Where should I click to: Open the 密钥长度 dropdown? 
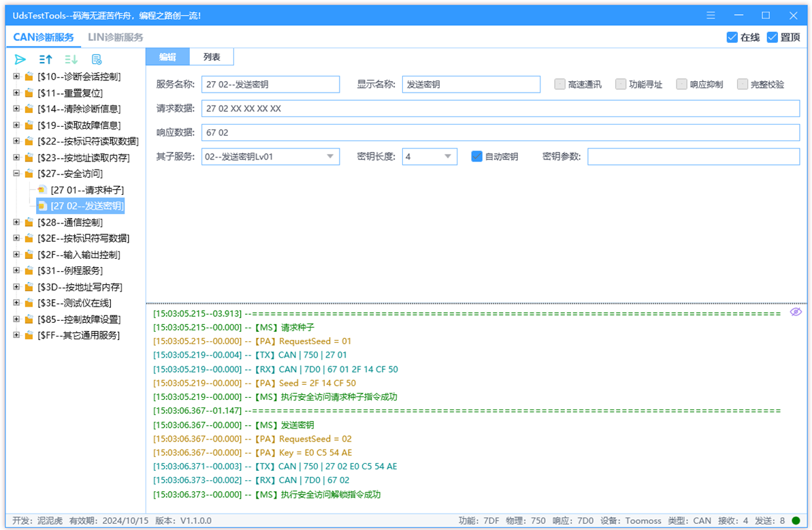coord(429,157)
